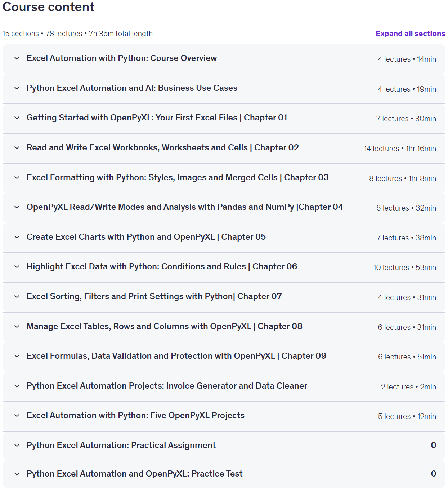Toggle chevron for Invoice Generator projects section
Screen dimensions: 448x491
(17, 386)
